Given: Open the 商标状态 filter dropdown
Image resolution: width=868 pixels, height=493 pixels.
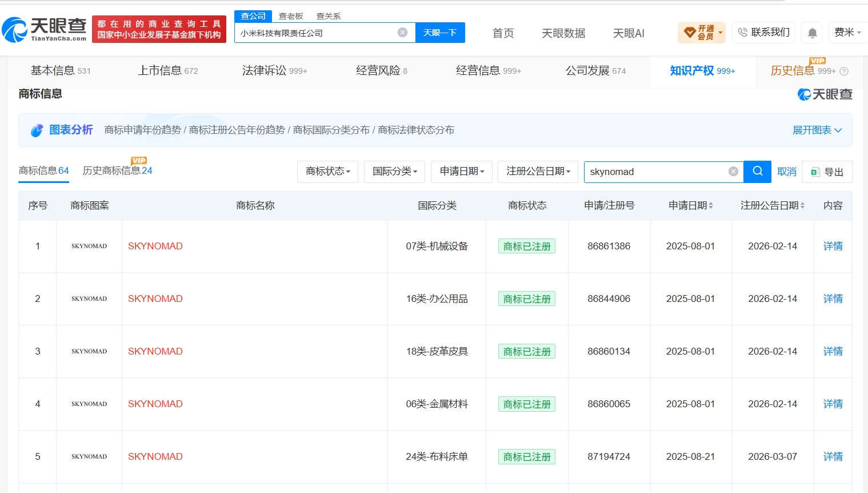Looking at the screenshot, I should click(x=327, y=172).
